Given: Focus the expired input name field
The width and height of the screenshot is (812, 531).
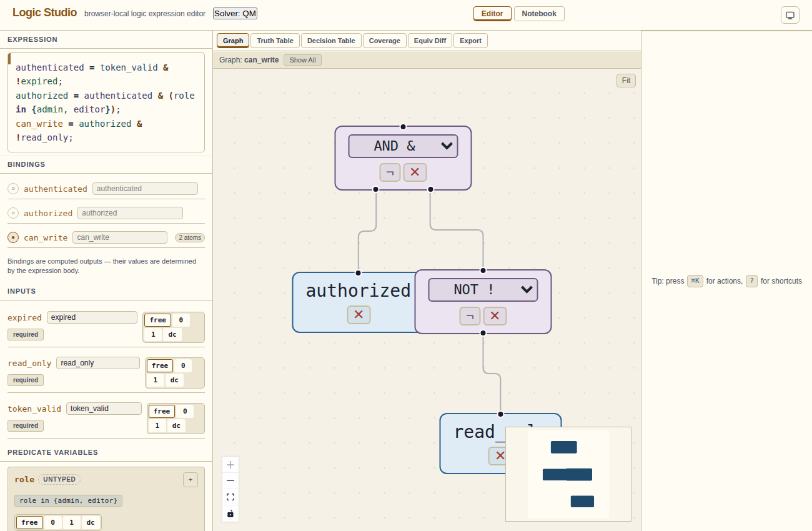Looking at the screenshot, I should tap(92, 317).
